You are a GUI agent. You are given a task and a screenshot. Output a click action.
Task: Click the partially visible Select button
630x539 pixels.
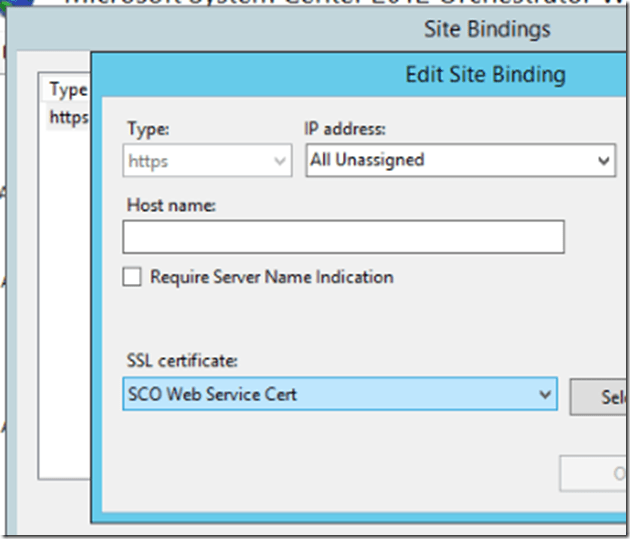pos(601,396)
